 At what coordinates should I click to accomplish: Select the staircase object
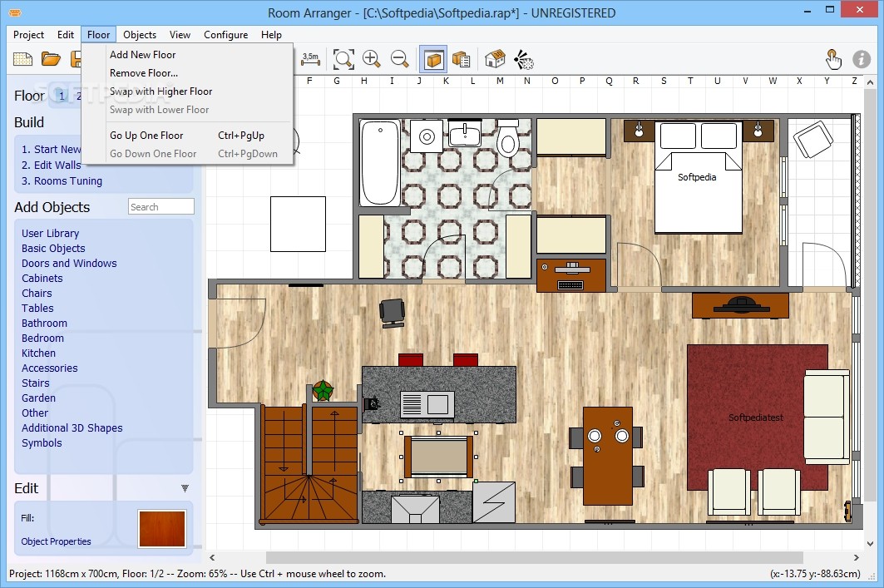[x=309, y=463]
